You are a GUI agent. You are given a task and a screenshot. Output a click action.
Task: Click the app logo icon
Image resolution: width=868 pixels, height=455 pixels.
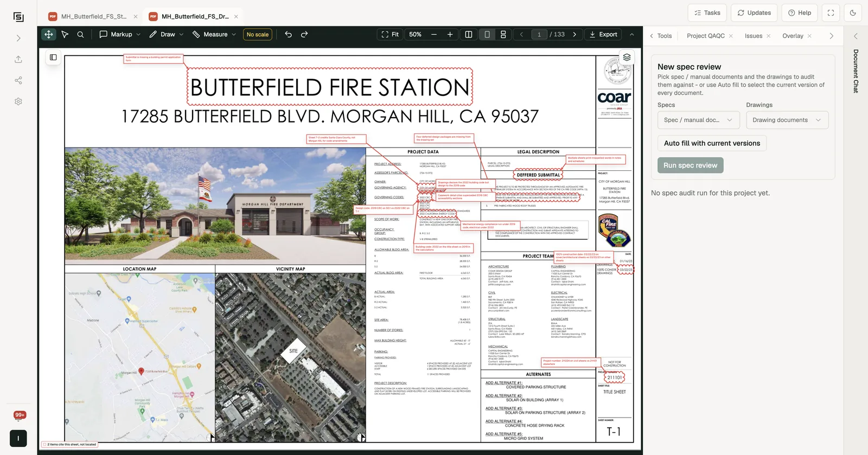(x=18, y=17)
